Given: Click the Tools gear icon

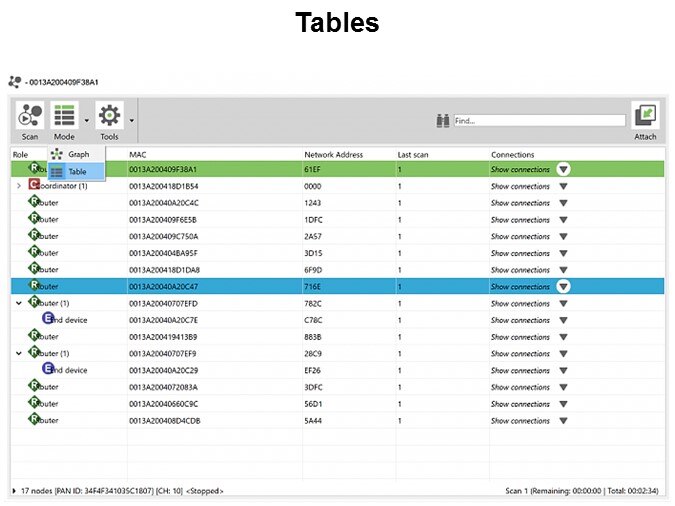Looking at the screenshot, I should (109, 116).
